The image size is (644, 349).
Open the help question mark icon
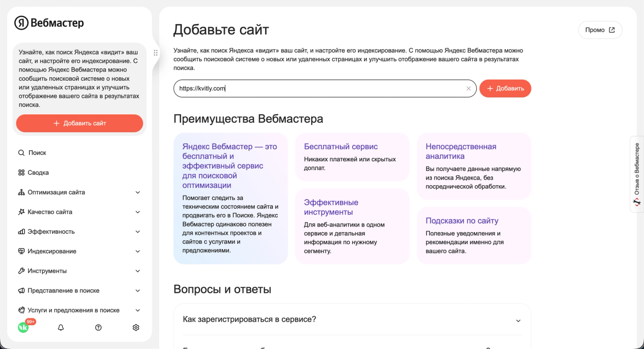click(98, 327)
